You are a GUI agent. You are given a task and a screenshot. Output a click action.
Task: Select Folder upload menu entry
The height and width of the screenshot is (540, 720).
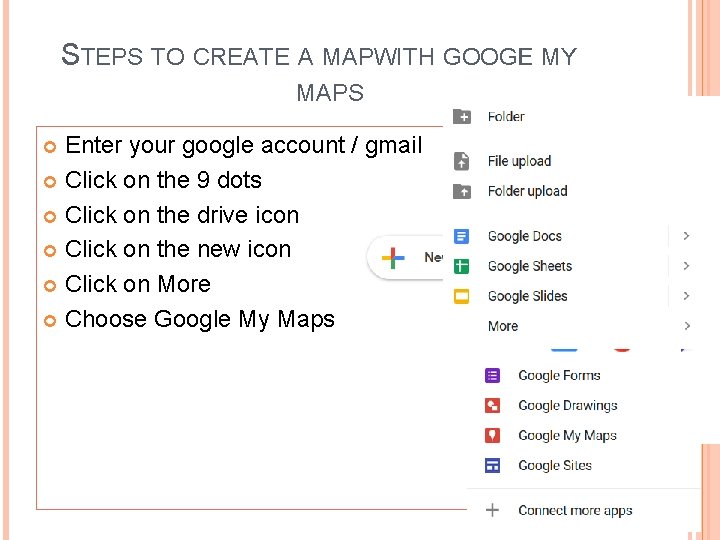(x=528, y=191)
